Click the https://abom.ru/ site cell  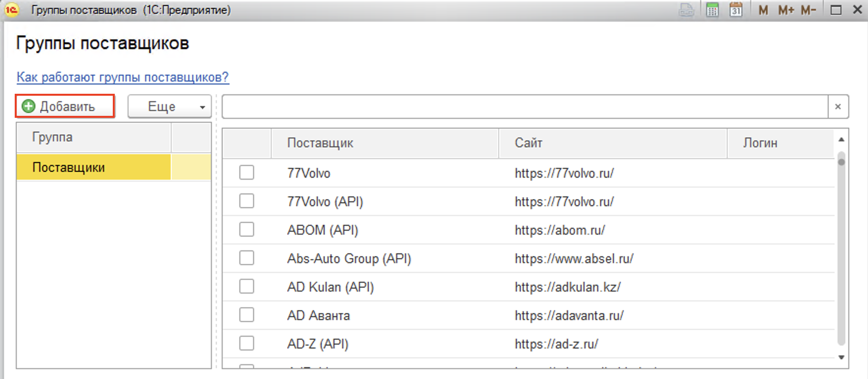(x=613, y=230)
